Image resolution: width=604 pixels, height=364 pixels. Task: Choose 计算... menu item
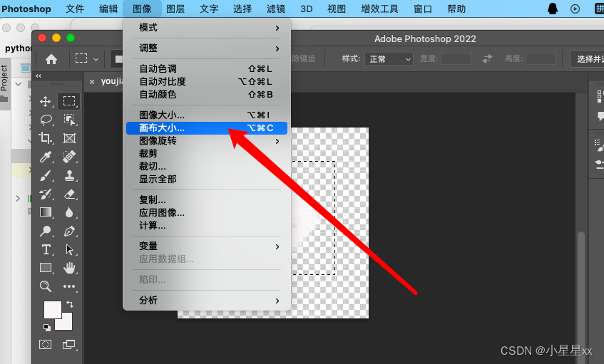pyautogui.click(x=207, y=226)
